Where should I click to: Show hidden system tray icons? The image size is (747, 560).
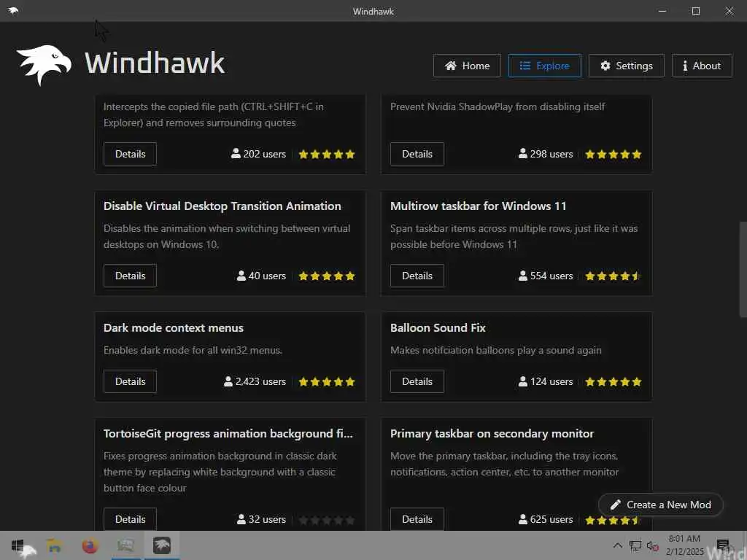point(617,545)
